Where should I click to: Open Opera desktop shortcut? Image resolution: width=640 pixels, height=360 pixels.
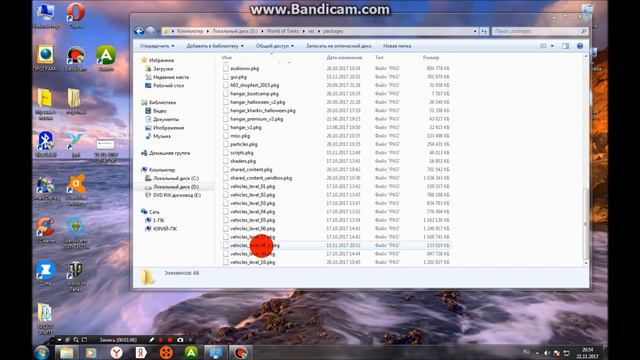[76, 16]
